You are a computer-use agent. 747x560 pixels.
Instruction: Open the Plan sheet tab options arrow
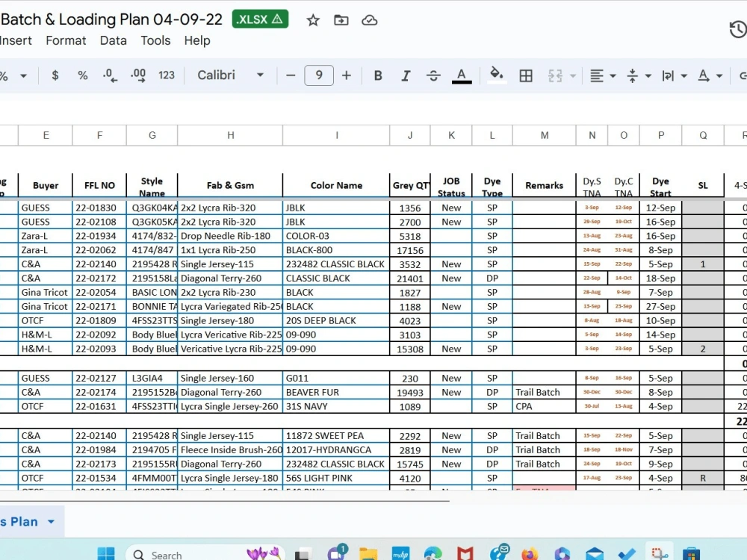[x=51, y=521]
